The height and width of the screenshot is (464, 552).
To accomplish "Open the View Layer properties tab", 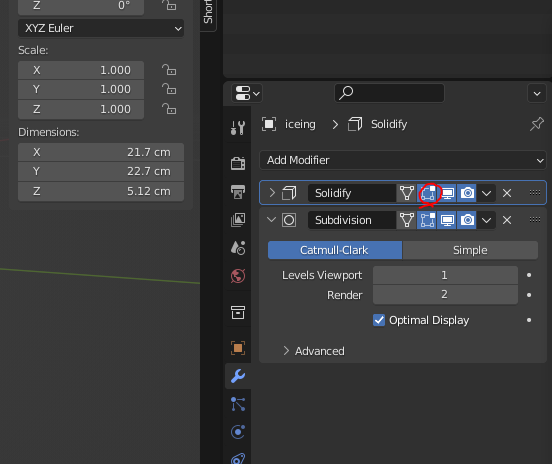I will coord(238,220).
